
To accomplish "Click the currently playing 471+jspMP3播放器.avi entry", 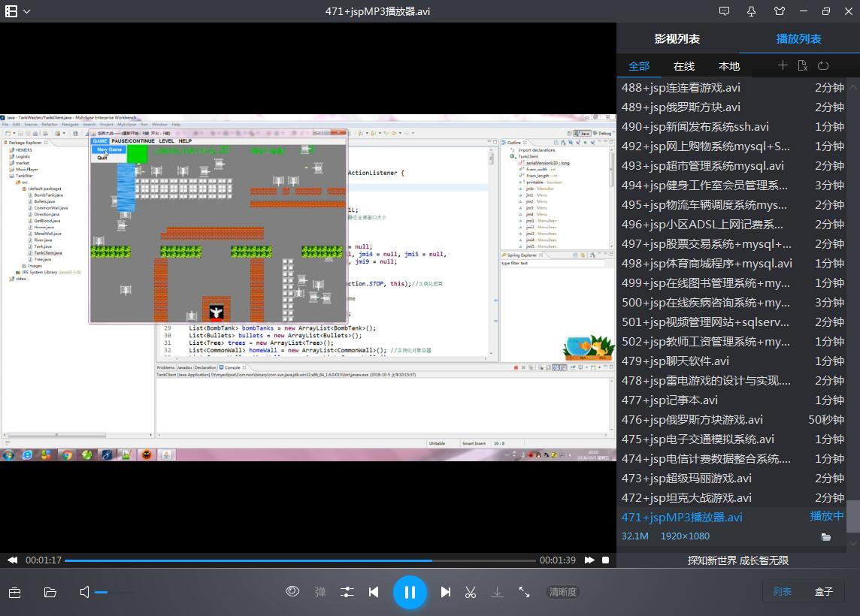I will 732,518.
